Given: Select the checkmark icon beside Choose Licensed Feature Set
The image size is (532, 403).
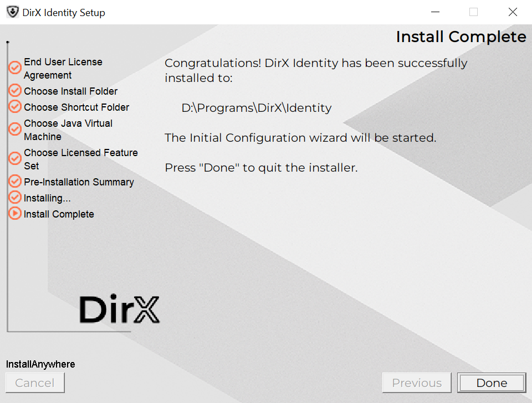Looking at the screenshot, I should pos(15,159).
